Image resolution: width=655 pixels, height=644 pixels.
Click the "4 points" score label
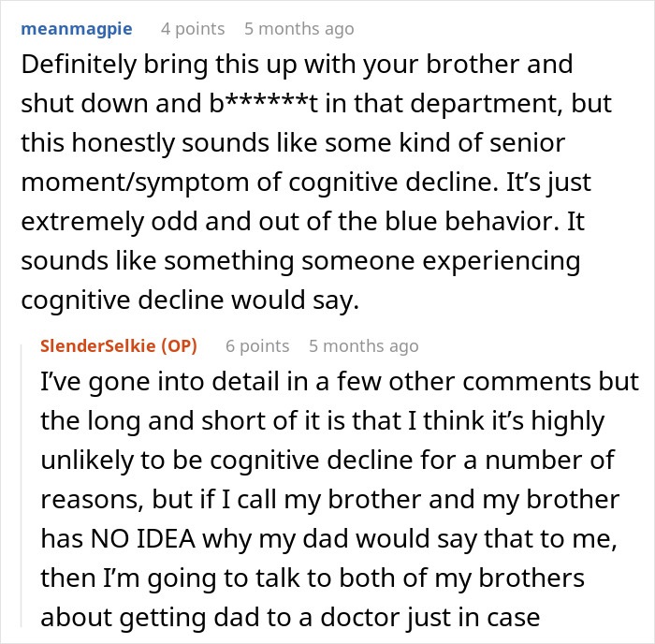click(x=193, y=29)
